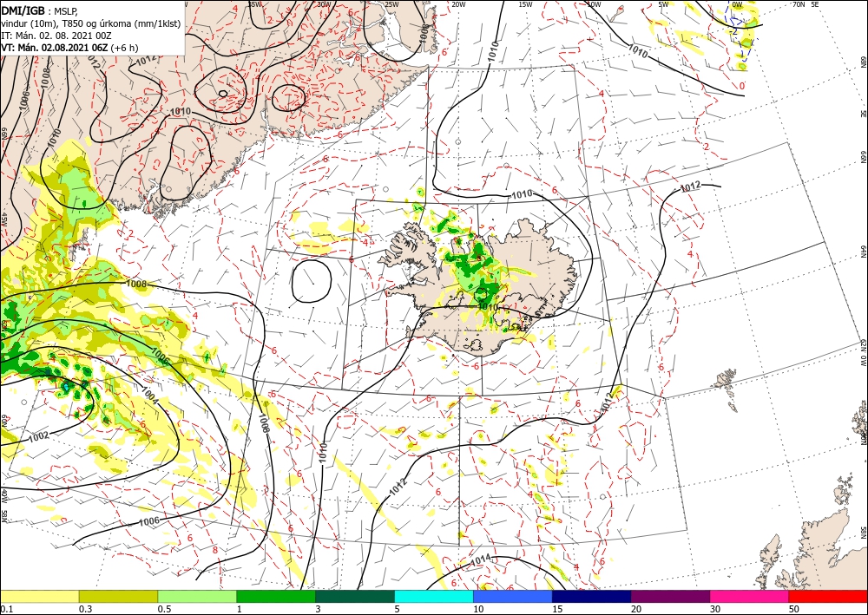The height and width of the screenshot is (615, 868).
Task: Click the legend value '30'
Action: pyautogui.click(x=715, y=609)
